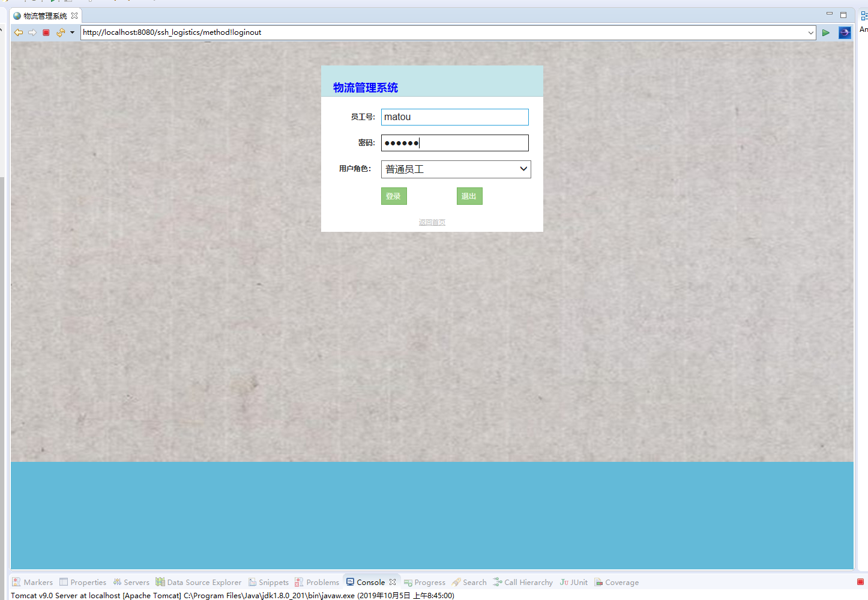Click the 员工号 input containing matou

[455, 117]
